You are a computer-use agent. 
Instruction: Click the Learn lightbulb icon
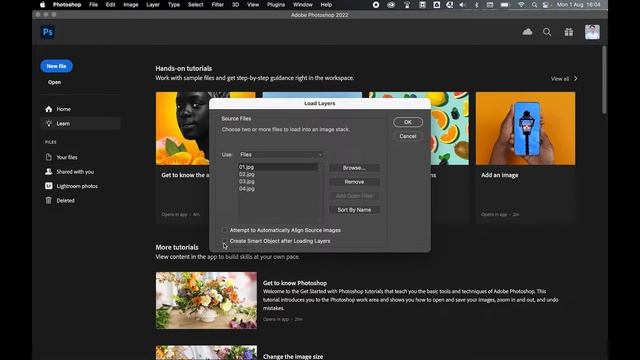pos(49,123)
